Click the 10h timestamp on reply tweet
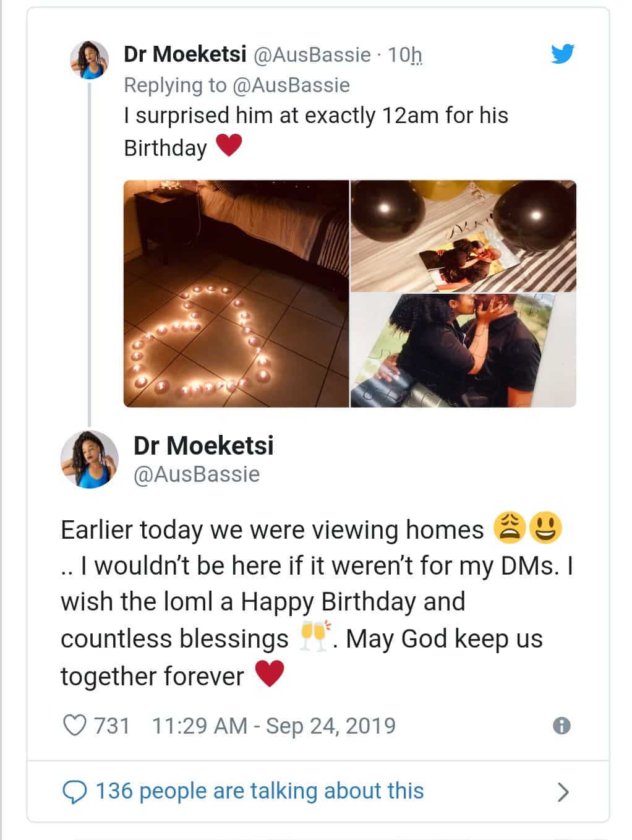 coord(404,54)
